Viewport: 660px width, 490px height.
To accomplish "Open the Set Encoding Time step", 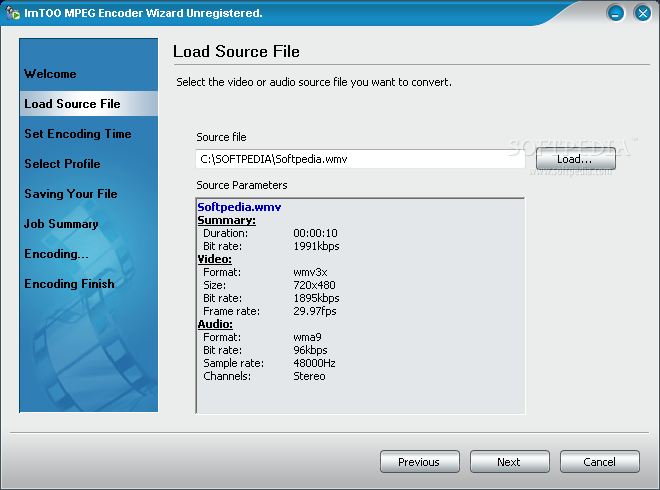I will [78, 134].
